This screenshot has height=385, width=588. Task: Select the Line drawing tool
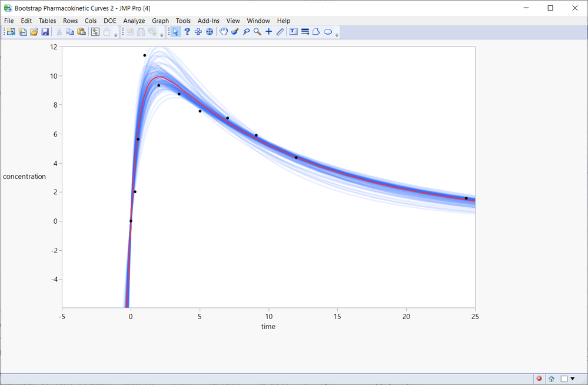(x=280, y=31)
